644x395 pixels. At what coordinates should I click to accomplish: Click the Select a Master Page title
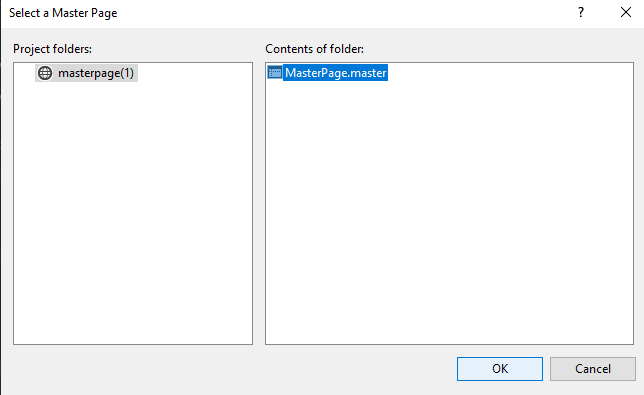63,13
